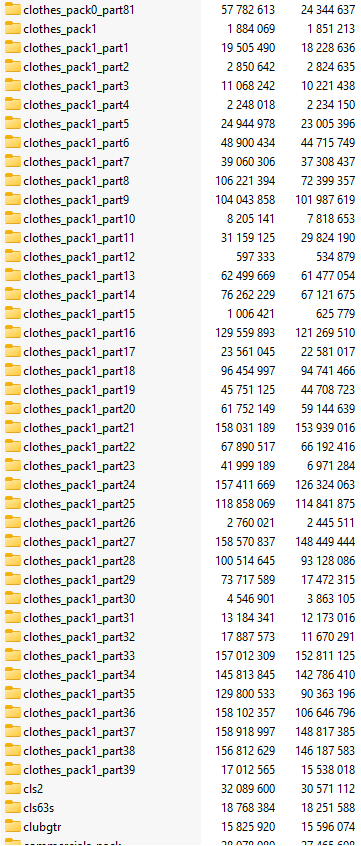
Task: Click the cls2 folder icon
Action: [x=12, y=788]
